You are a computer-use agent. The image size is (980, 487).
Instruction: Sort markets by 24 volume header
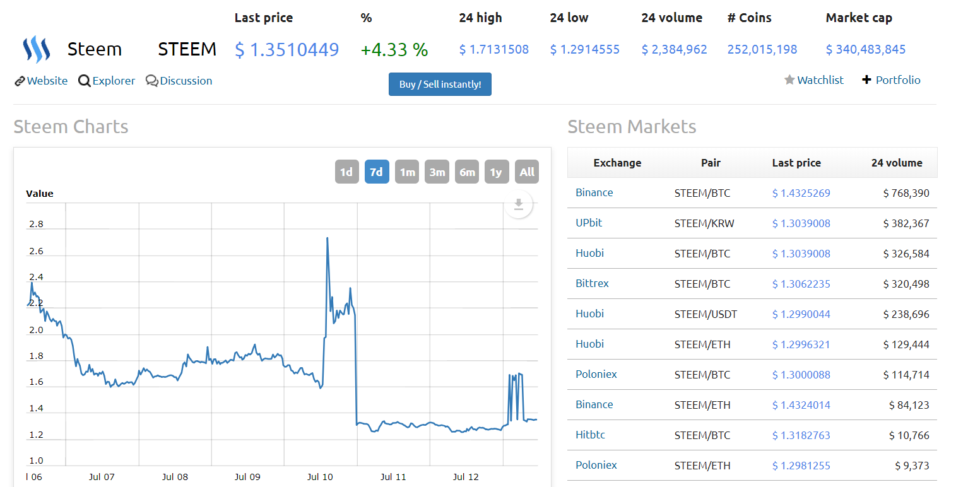(x=896, y=163)
